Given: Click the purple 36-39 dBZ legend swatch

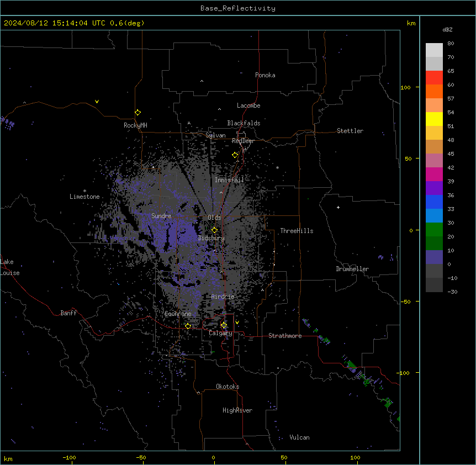Looking at the screenshot, I should point(434,188).
